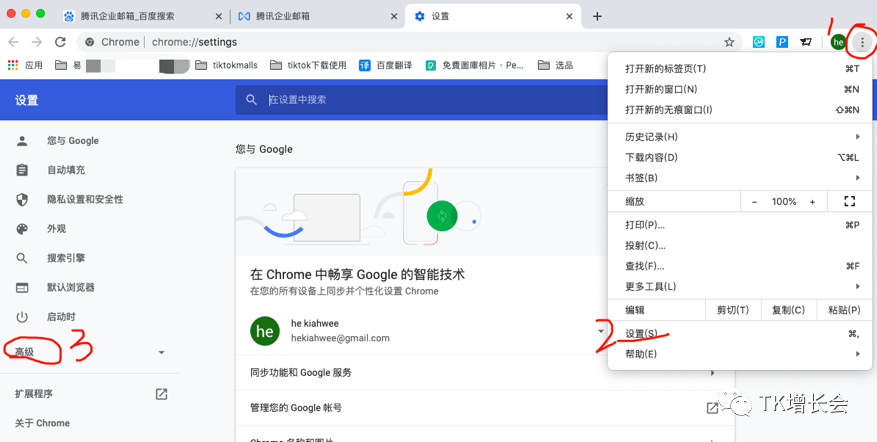Expand 帮助(E) submenu
This screenshot has height=442, width=877.
[857, 354]
